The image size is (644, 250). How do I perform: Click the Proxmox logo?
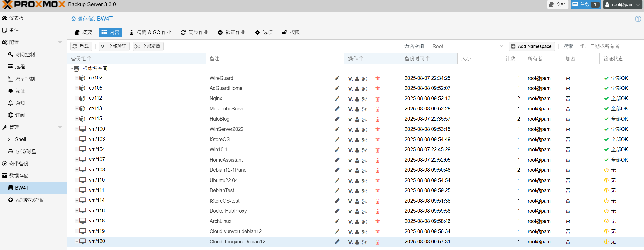(x=34, y=4)
